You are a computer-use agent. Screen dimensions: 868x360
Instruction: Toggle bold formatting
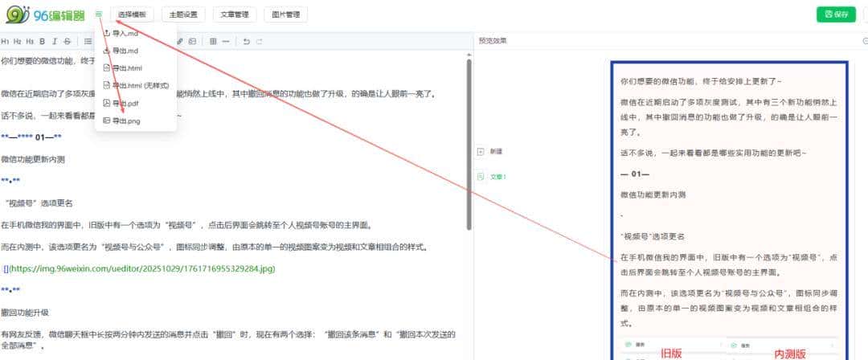(42, 42)
